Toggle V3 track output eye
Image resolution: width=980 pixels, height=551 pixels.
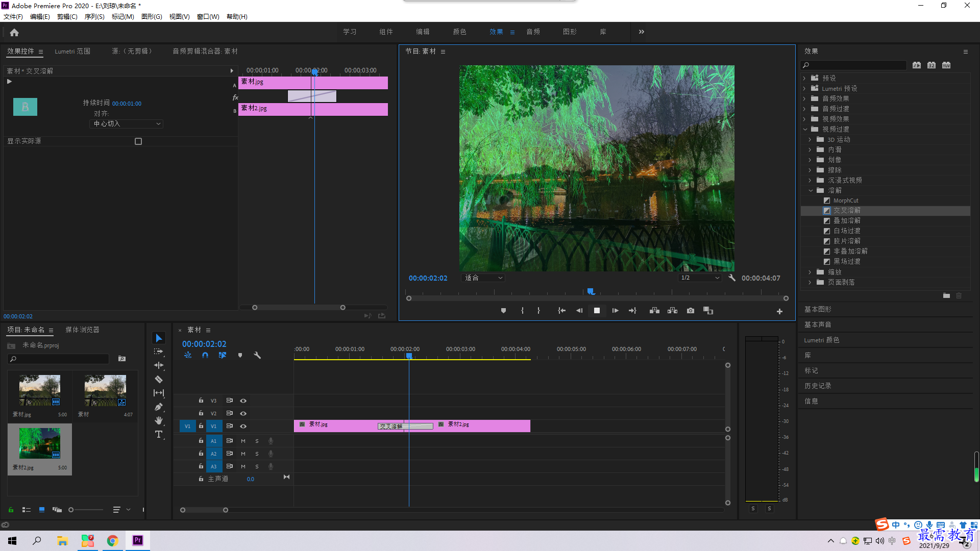tap(243, 400)
